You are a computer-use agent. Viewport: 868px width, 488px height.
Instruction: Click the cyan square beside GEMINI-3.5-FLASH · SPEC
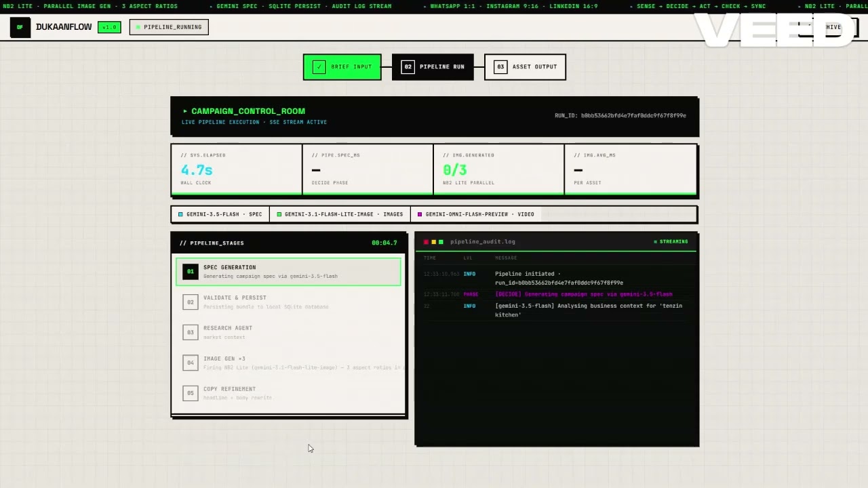(180, 214)
